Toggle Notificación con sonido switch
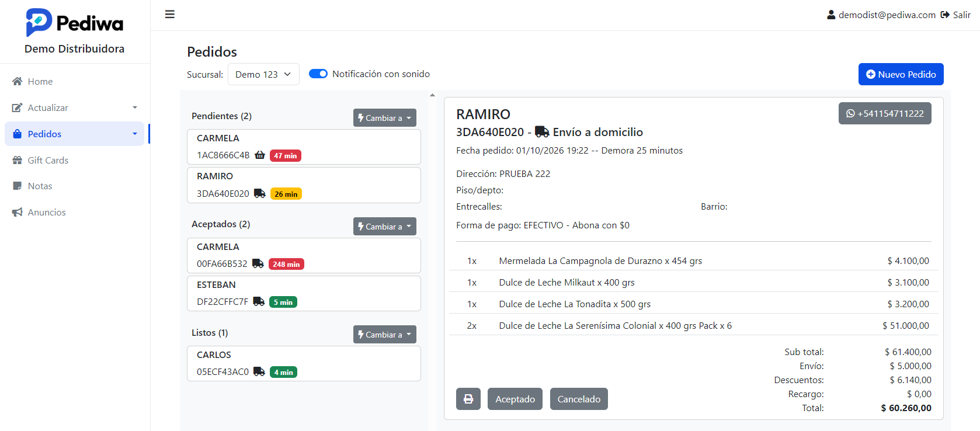980x431 pixels. point(318,74)
